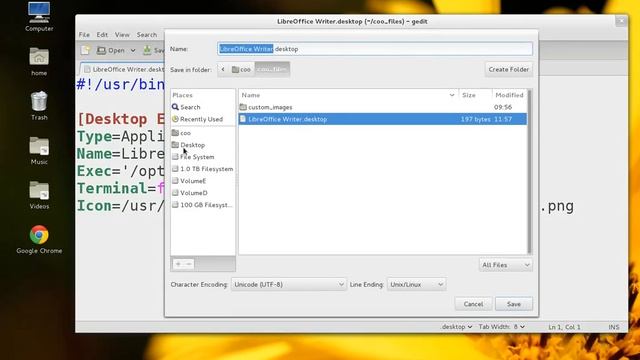This screenshot has height=360, width=640.
Task: Select Desktop in the Places sidebar
Action: (x=203, y=145)
